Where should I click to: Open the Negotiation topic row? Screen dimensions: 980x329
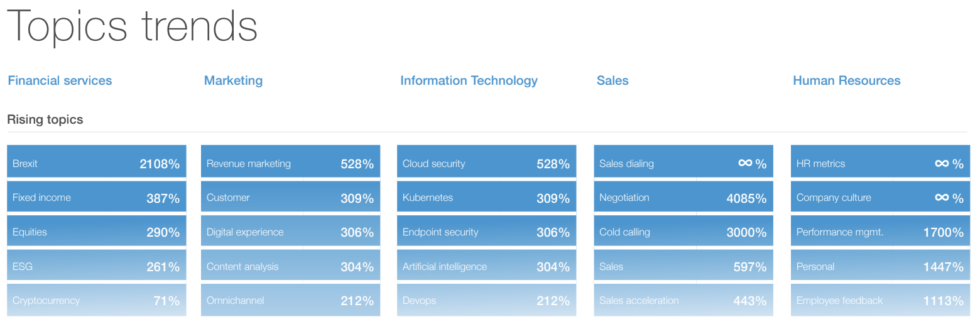pyautogui.click(x=683, y=198)
